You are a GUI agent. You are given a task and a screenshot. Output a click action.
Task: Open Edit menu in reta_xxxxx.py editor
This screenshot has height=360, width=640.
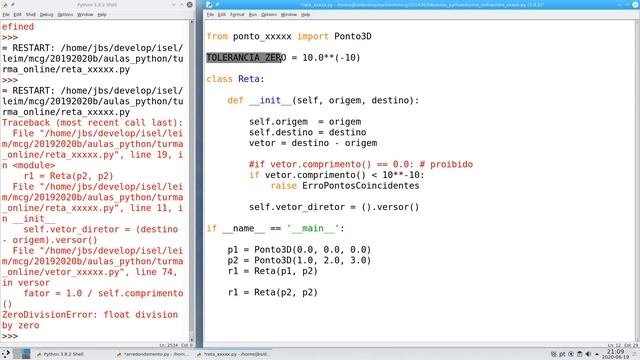222,15
